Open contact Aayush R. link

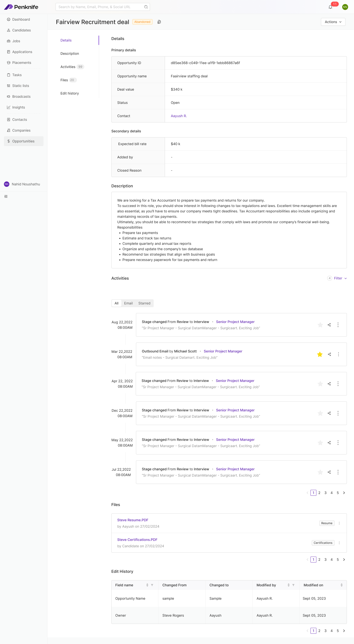(x=179, y=116)
